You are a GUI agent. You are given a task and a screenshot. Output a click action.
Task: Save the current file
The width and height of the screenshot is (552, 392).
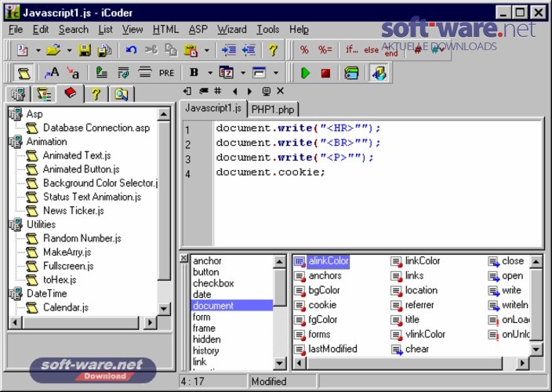[x=85, y=50]
